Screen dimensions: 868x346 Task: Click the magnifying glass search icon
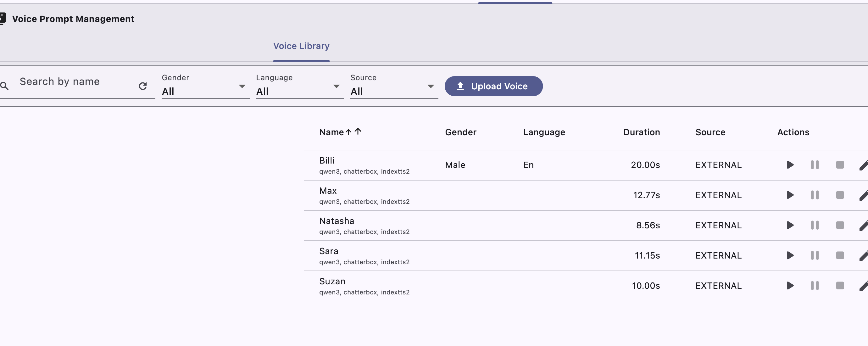[x=5, y=86]
